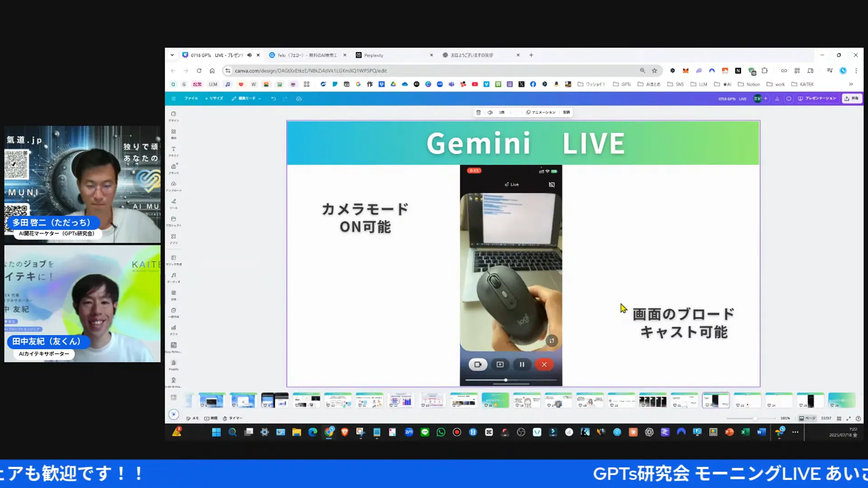Open the メモ notes panel

(x=193, y=418)
